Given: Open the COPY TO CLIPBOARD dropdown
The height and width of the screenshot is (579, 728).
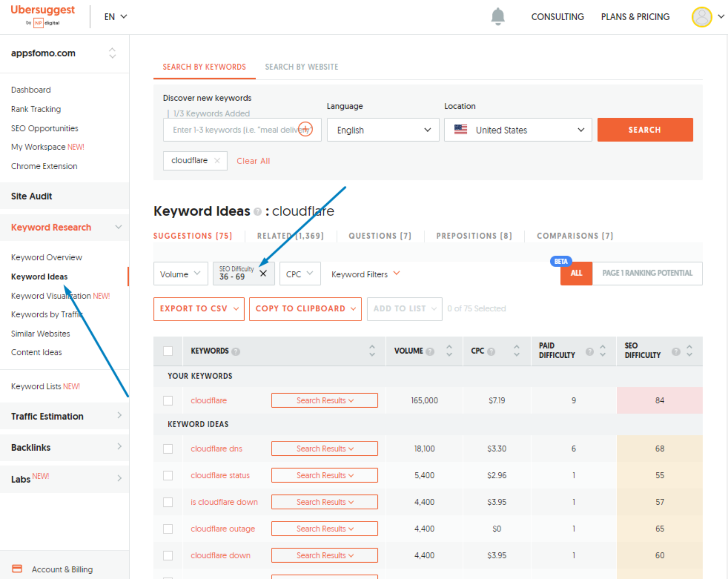Looking at the screenshot, I should click(305, 309).
